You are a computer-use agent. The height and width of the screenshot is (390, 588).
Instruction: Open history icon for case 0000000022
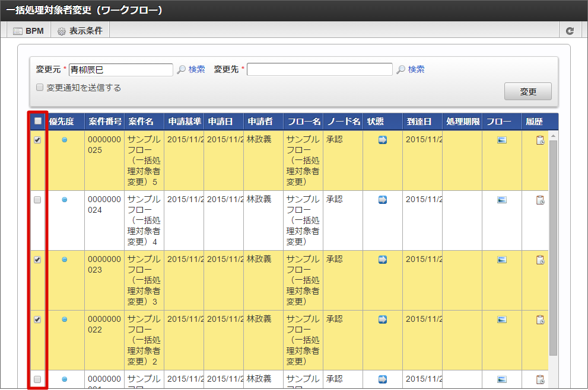click(x=540, y=319)
